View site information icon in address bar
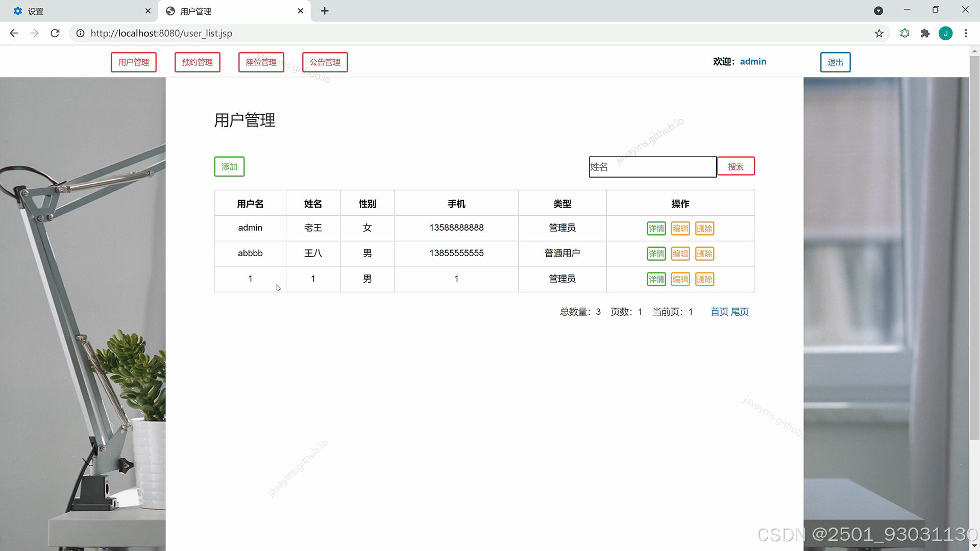Screen dimensions: 980x551 pos(80,33)
